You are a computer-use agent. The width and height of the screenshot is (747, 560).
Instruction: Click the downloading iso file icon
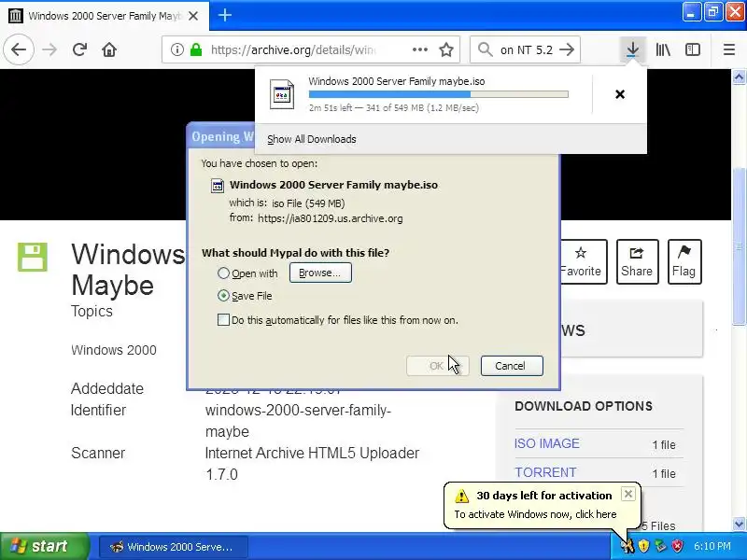282,94
